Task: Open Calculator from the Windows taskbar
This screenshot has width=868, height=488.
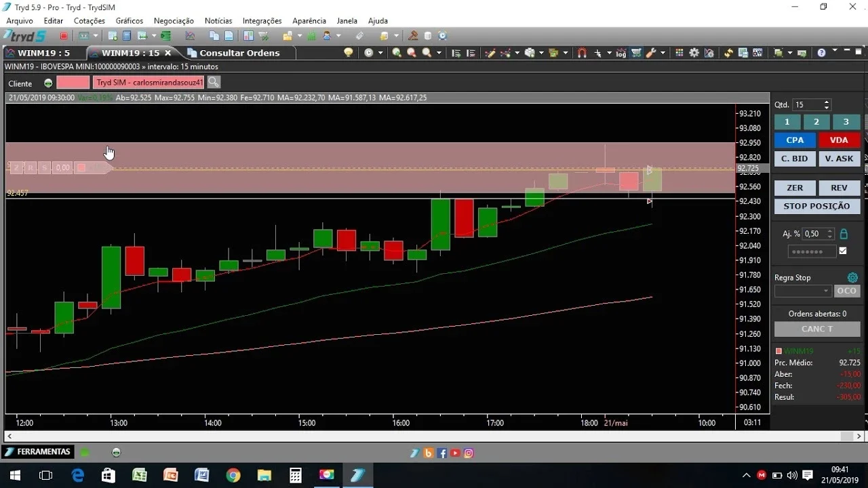Action: 295,475
